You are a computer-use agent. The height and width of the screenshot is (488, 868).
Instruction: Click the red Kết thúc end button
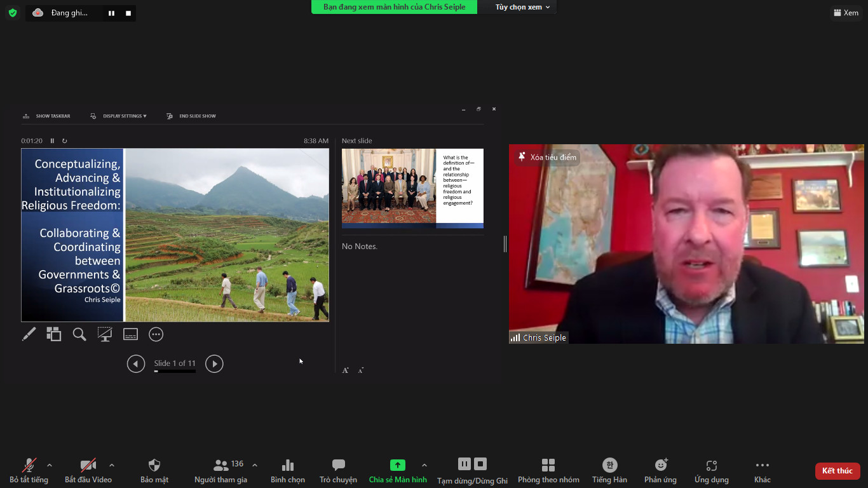tap(837, 471)
